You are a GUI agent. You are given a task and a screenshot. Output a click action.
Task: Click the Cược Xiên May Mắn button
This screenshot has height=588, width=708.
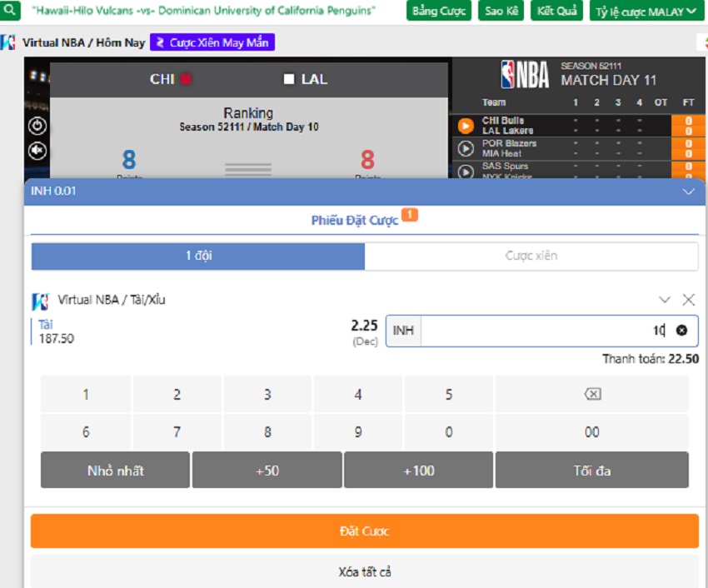click(212, 42)
